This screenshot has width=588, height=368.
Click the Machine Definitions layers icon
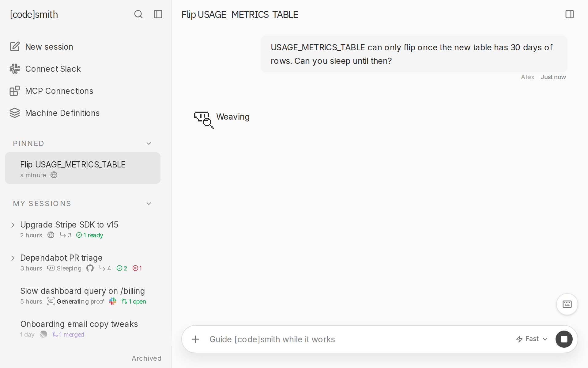[x=15, y=113]
